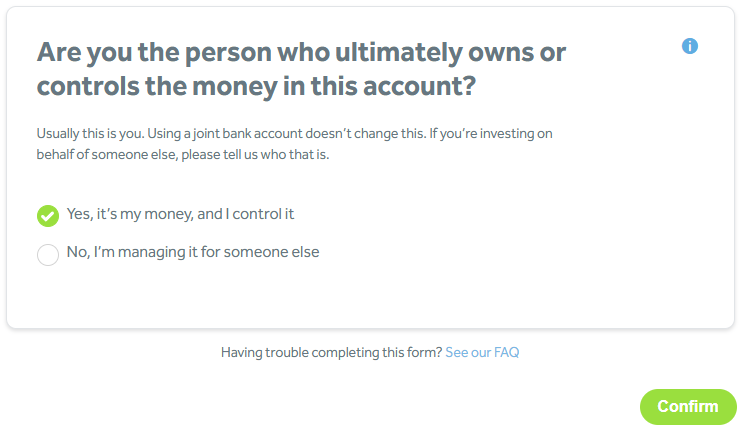The height and width of the screenshot is (432, 742).
Task: Open the "See our FAQ" link
Action: (x=482, y=353)
